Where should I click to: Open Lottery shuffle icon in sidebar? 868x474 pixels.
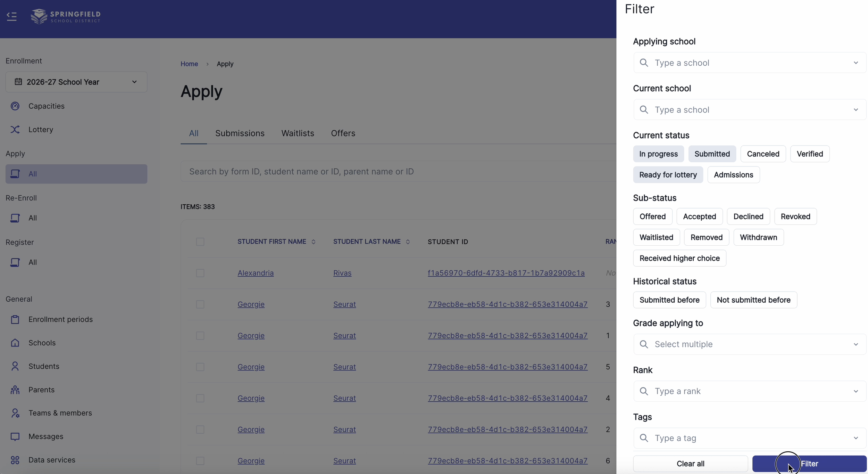click(x=15, y=129)
